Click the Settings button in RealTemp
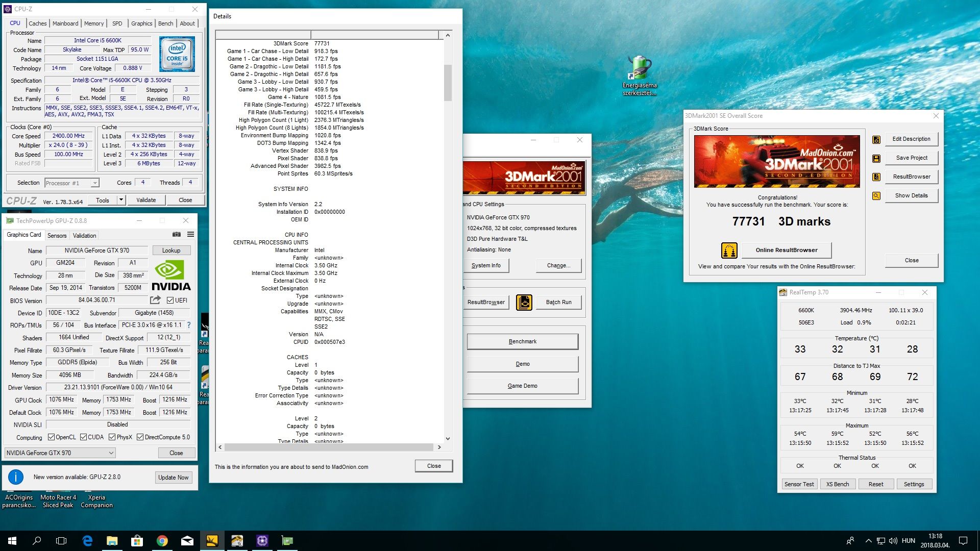Image resolution: width=980 pixels, height=551 pixels. [x=914, y=484]
